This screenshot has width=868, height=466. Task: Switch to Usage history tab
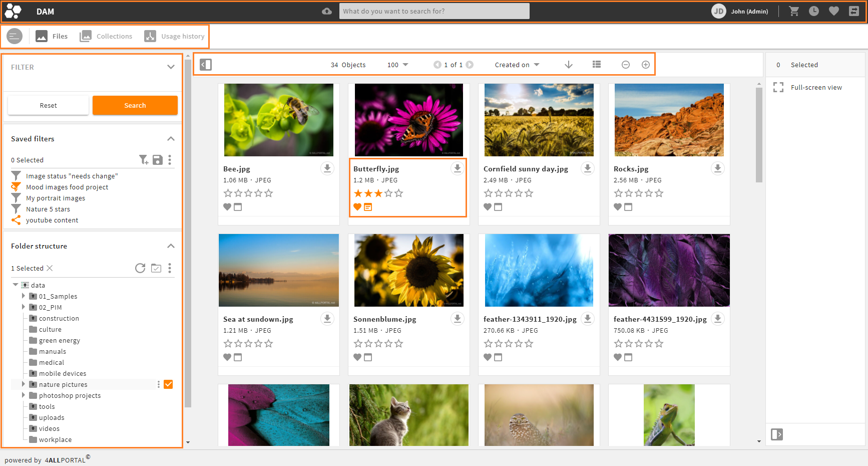coord(174,36)
